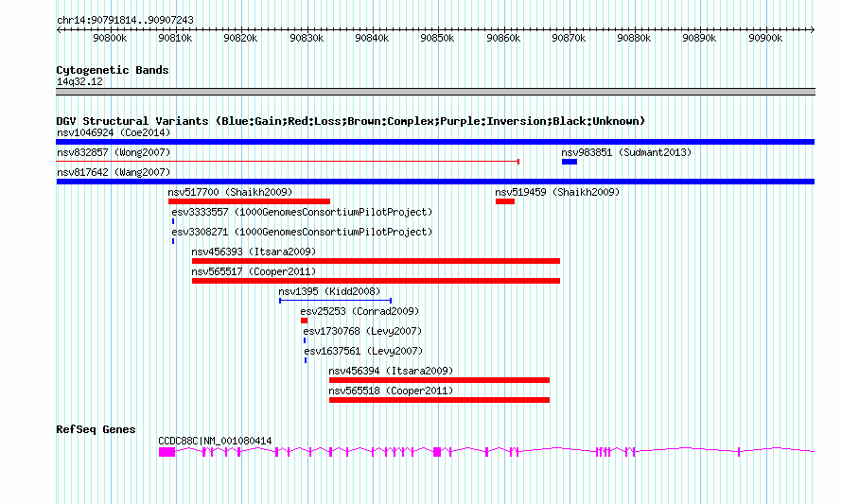Click the Cytogenetic Bands track title
The image size is (842, 504).
tap(113, 70)
